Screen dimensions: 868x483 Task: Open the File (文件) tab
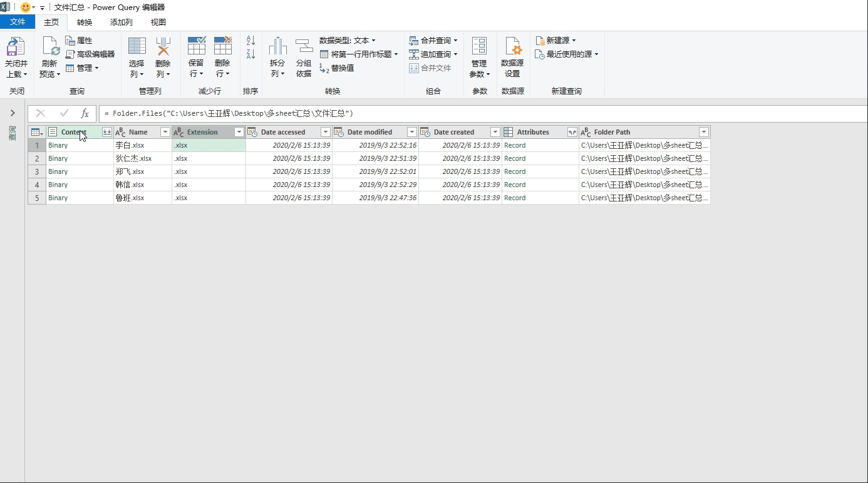click(18, 22)
